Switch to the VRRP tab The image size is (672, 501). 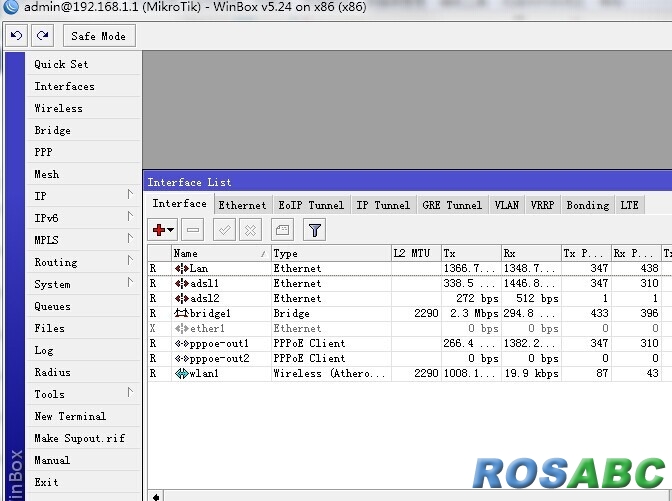(543, 205)
